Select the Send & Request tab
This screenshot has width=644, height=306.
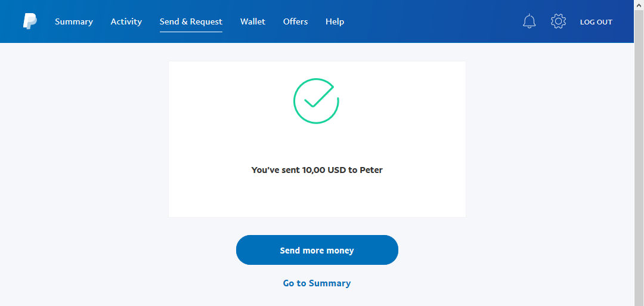[191, 21]
